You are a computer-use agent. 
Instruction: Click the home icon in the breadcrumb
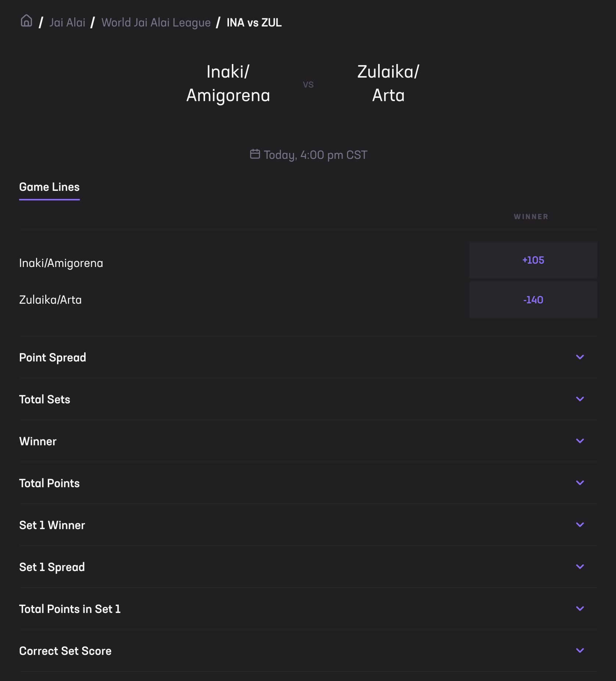[26, 22]
